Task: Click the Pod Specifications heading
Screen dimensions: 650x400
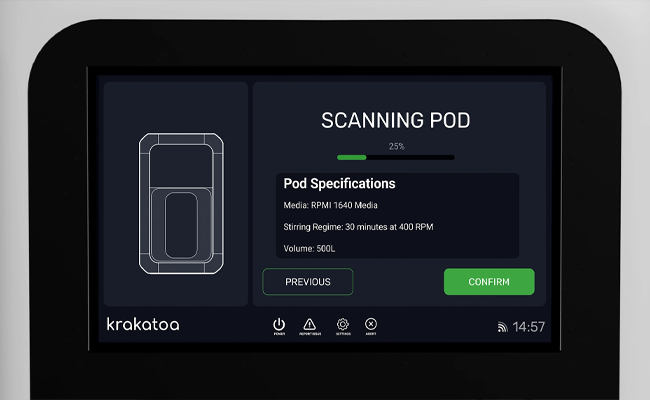Action: pos(339,184)
